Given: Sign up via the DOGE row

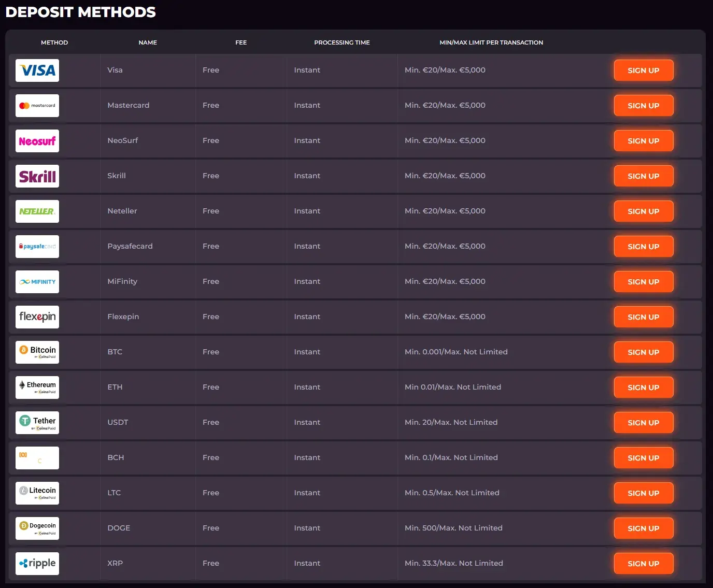Looking at the screenshot, I should coord(644,528).
